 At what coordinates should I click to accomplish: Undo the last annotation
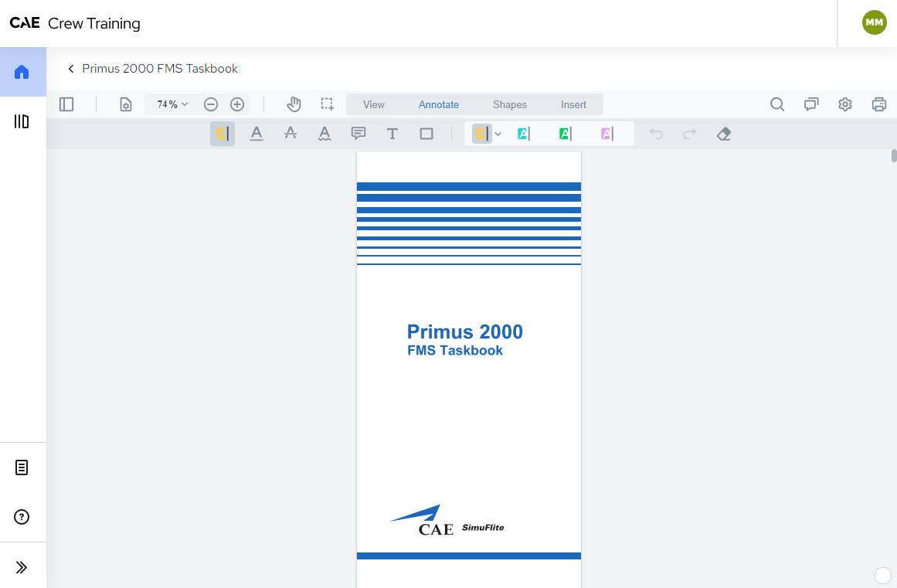656,134
